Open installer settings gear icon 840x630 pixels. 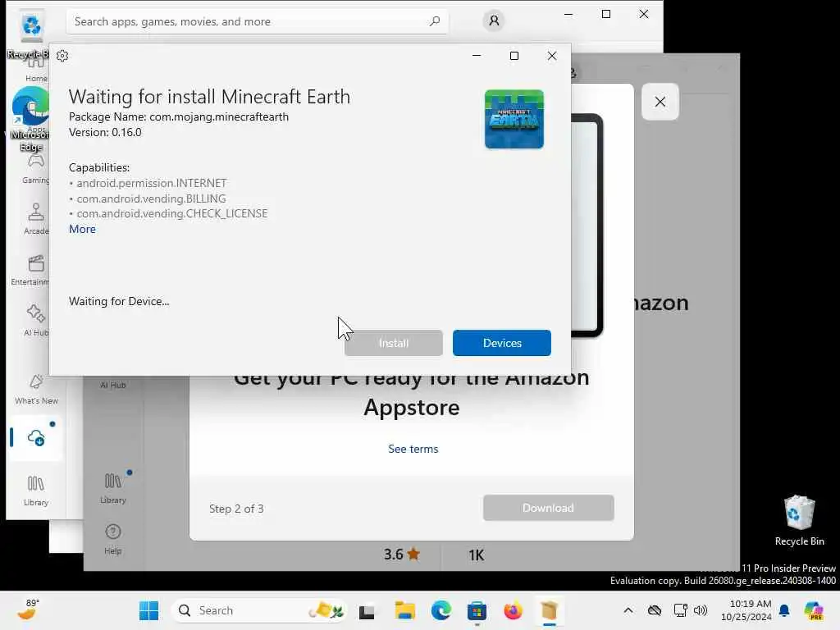(62, 56)
